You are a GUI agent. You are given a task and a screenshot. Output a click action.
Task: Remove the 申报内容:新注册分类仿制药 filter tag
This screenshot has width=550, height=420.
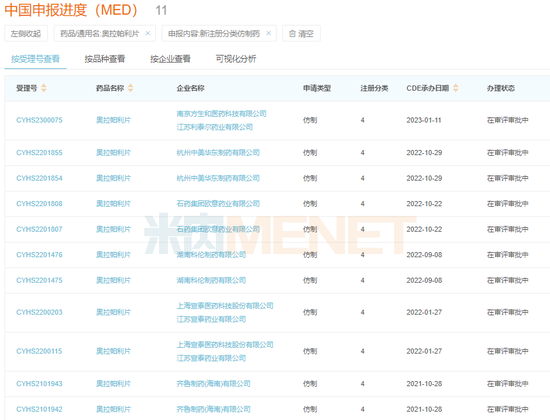pos(268,33)
